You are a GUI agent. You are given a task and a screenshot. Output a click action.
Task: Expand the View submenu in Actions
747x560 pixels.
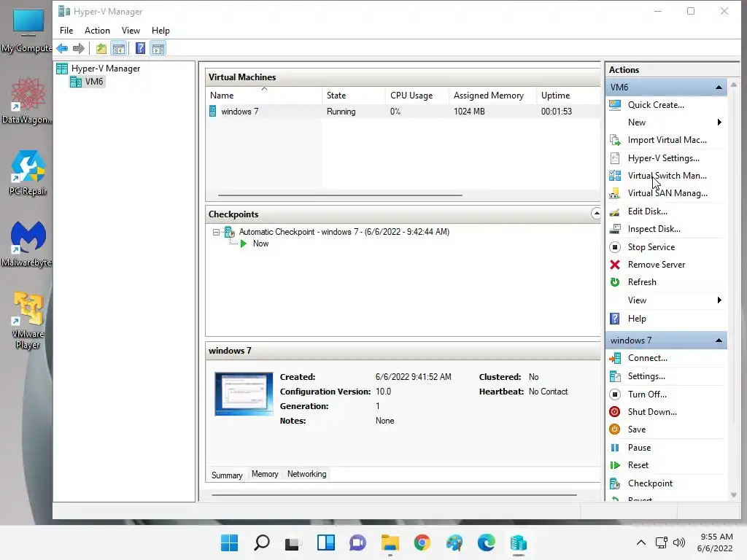pyautogui.click(x=719, y=300)
